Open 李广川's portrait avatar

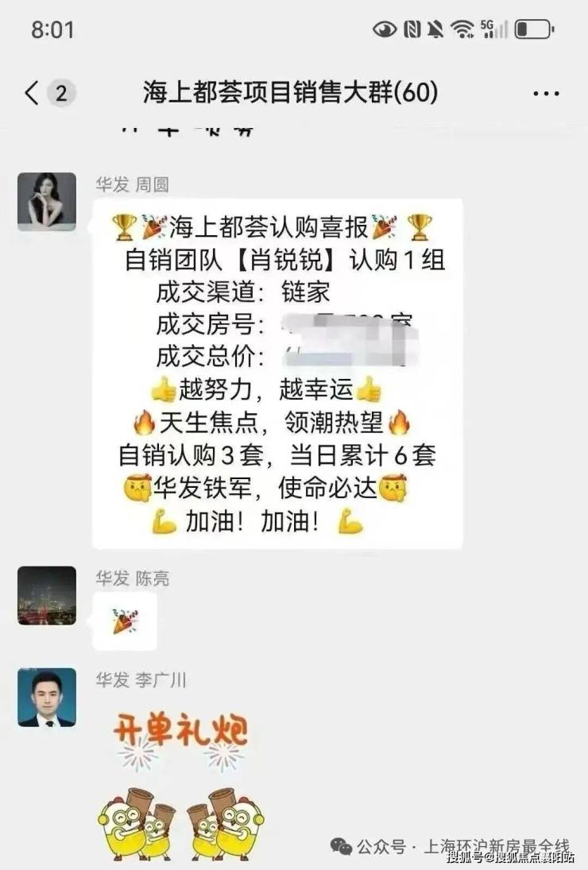(47, 697)
